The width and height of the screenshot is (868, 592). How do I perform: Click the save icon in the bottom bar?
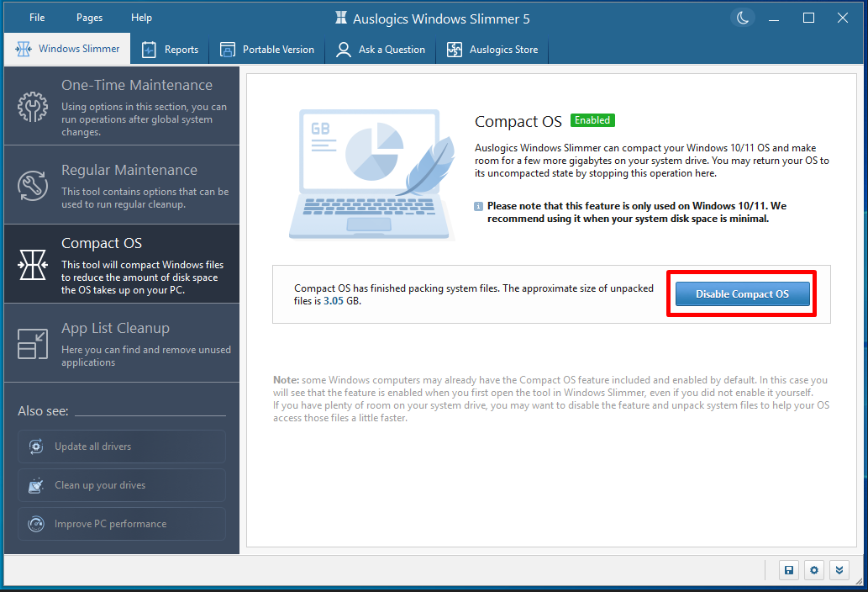pos(789,570)
